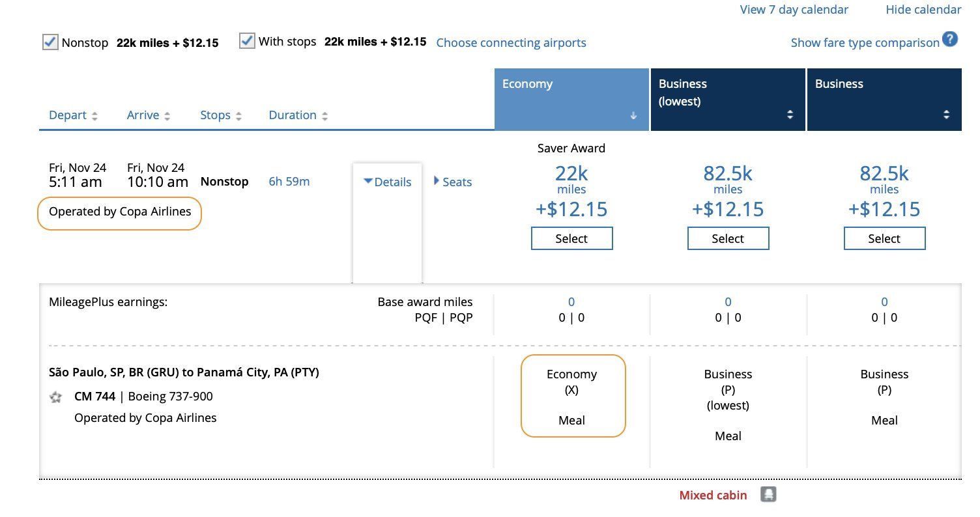Click the 5:11 am departure time
Screen dimensions: 980x517
click(76, 182)
